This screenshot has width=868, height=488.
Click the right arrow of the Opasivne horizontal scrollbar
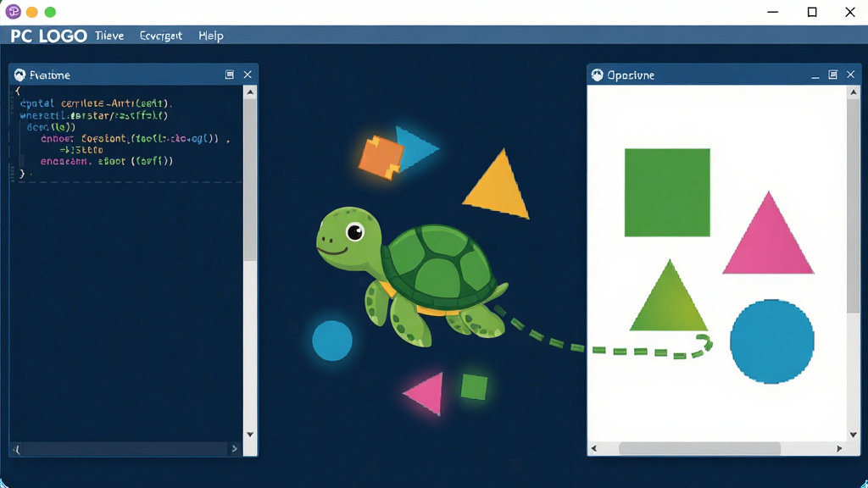pyautogui.click(x=839, y=448)
